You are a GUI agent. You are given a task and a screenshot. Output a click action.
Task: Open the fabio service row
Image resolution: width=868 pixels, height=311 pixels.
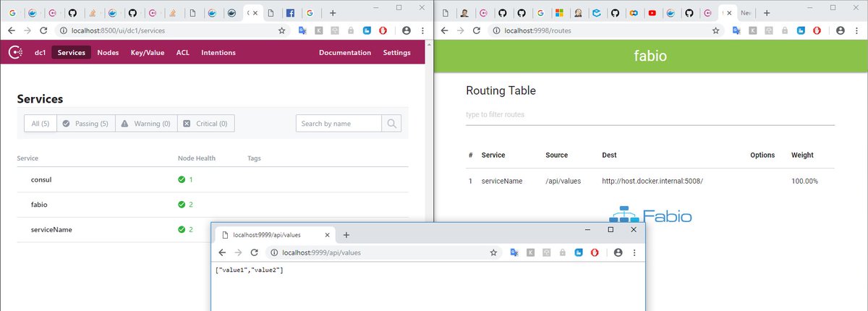[x=213, y=205]
